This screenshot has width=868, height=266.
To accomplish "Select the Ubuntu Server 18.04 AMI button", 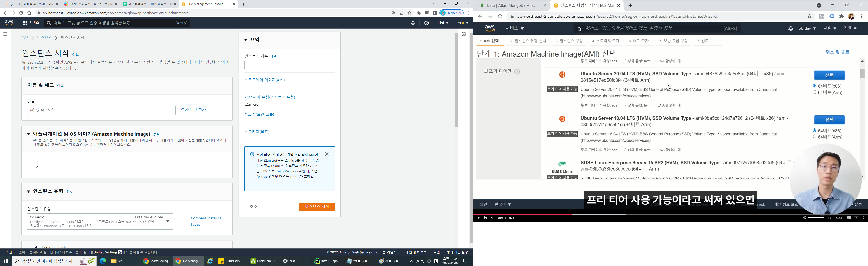I will 829,120.
